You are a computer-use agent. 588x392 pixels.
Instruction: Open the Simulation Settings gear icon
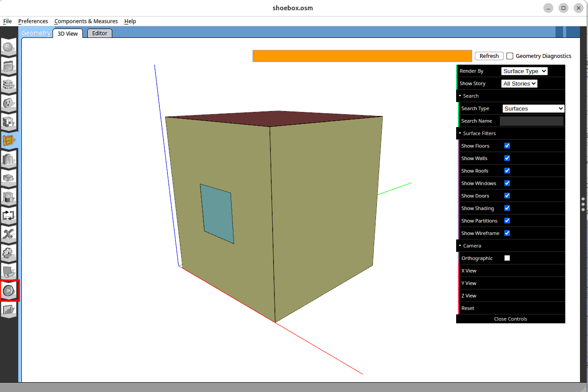(x=9, y=253)
